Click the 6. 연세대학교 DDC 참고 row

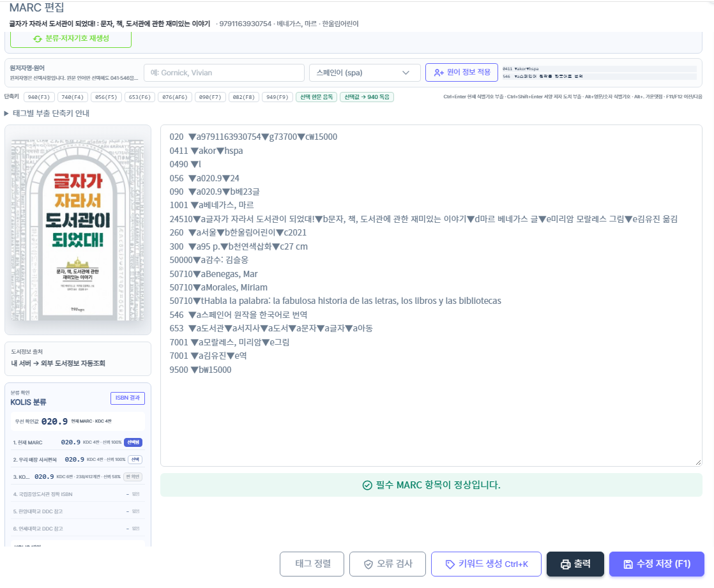tap(77, 529)
